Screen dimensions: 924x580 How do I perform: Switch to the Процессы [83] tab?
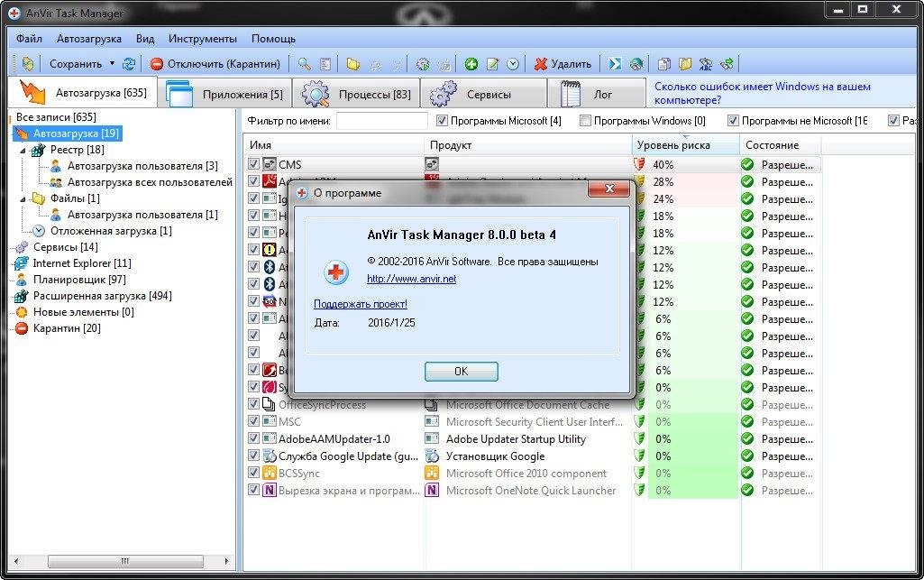[x=356, y=94]
